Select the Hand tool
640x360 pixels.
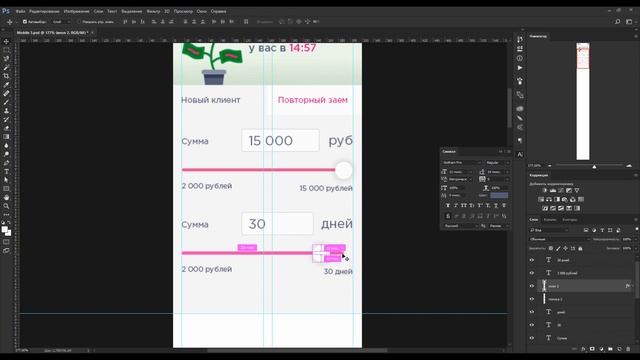6,198
